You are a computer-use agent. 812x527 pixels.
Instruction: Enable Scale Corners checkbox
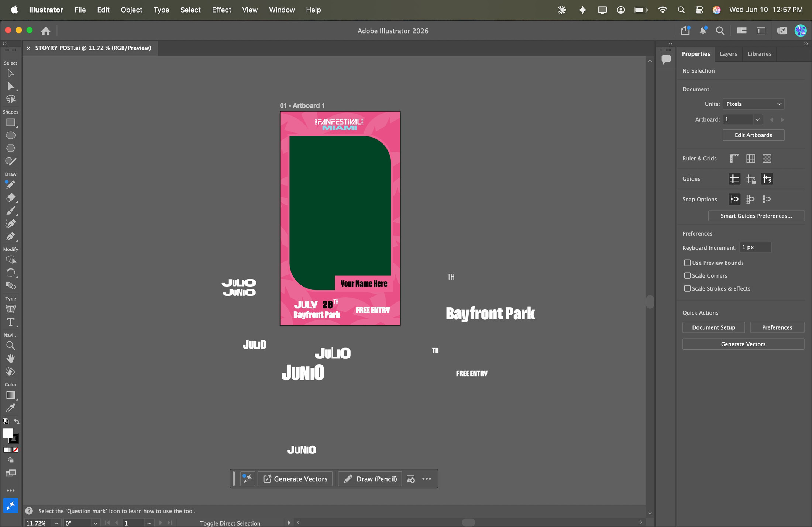pyautogui.click(x=687, y=275)
